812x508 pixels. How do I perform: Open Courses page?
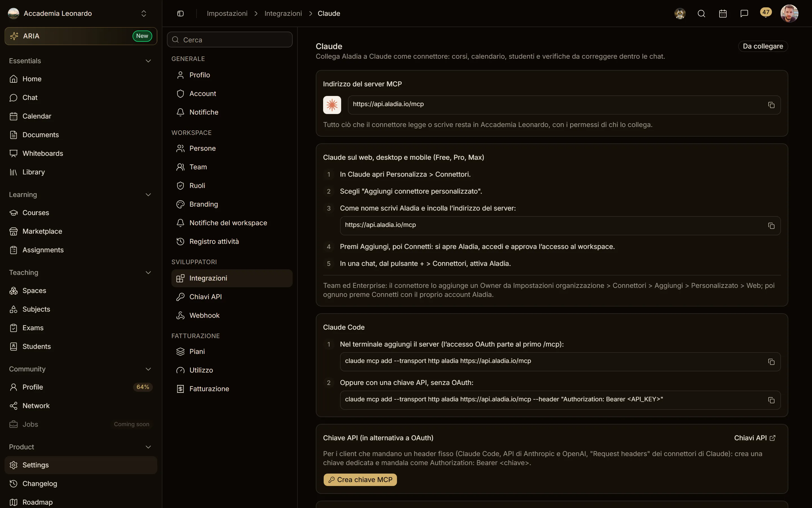[81, 213]
